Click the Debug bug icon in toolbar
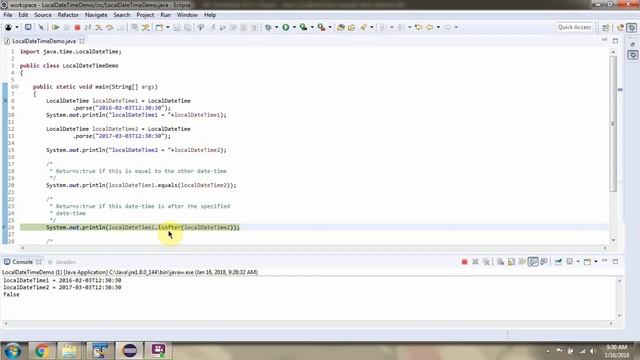This screenshot has height=360, width=640. [268, 27]
